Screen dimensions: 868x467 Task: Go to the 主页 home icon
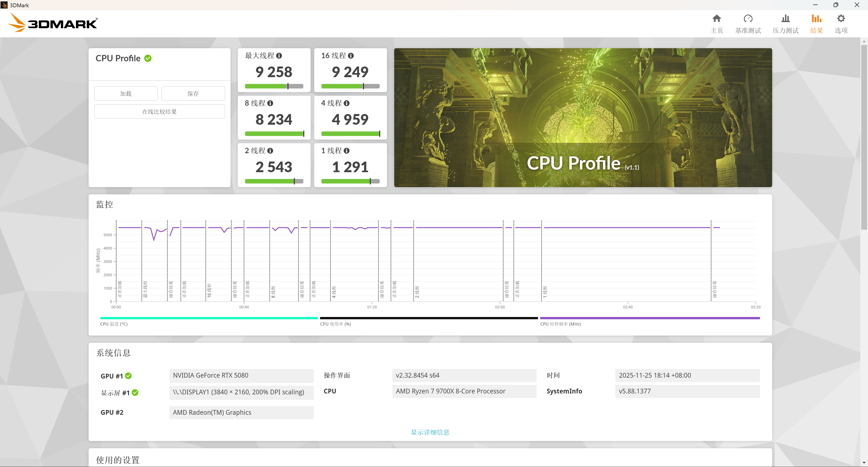(717, 19)
